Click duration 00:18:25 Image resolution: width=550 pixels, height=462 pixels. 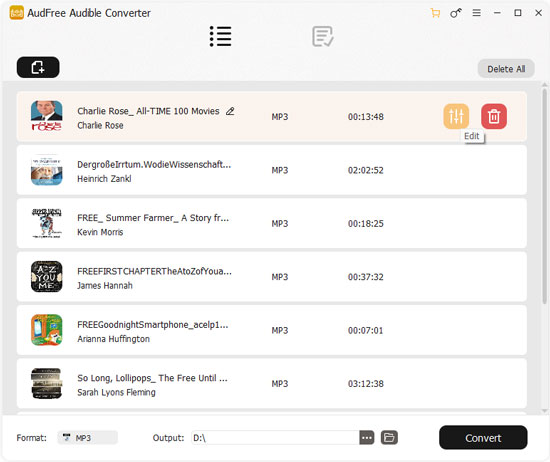pyautogui.click(x=365, y=223)
